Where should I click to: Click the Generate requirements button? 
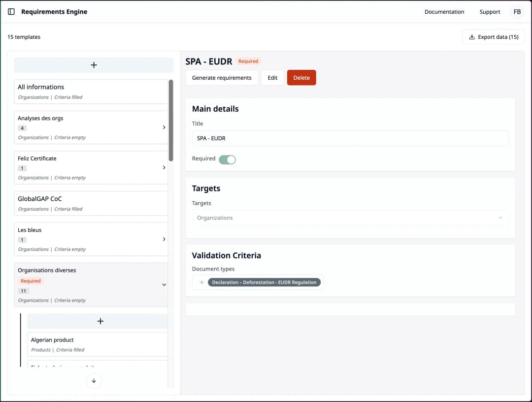221,77
